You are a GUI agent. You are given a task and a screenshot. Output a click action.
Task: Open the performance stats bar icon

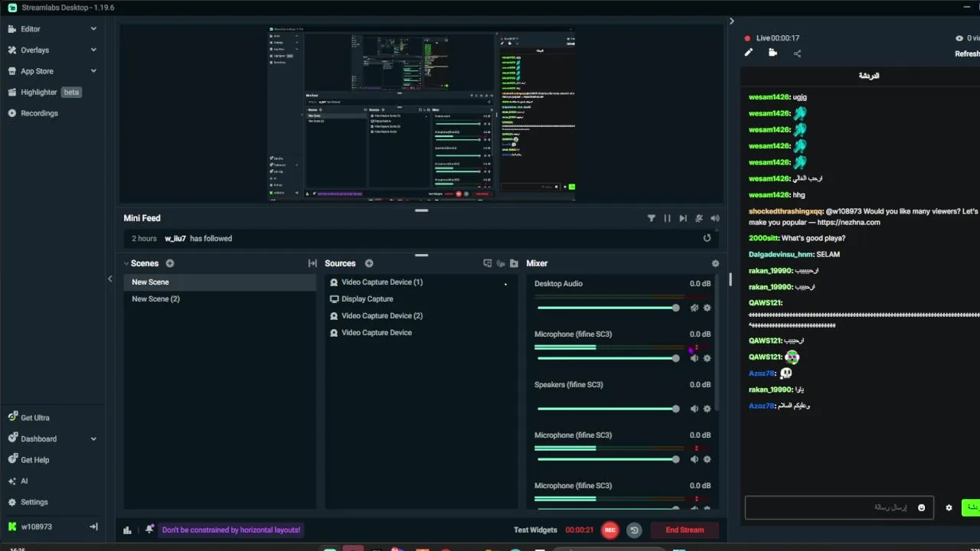coord(128,530)
